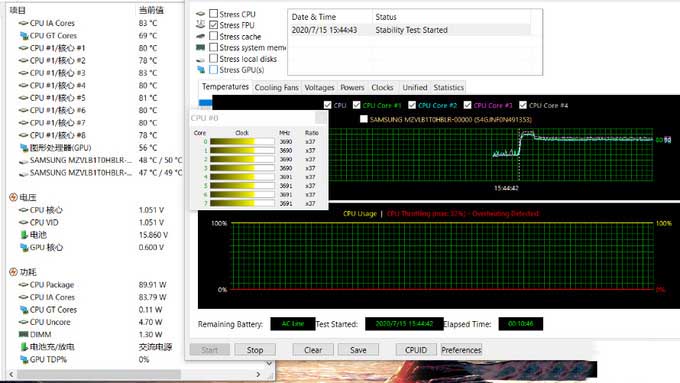This screenshot has width=680, height=383.
Task: Open the Powers tab
Action: click(352, 88)
